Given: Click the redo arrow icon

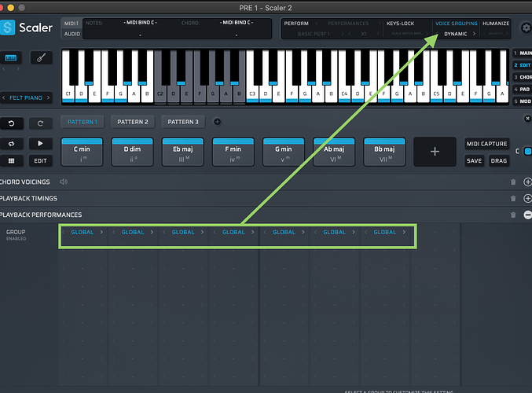Looking at the screenshot, I should pos(40,123).
